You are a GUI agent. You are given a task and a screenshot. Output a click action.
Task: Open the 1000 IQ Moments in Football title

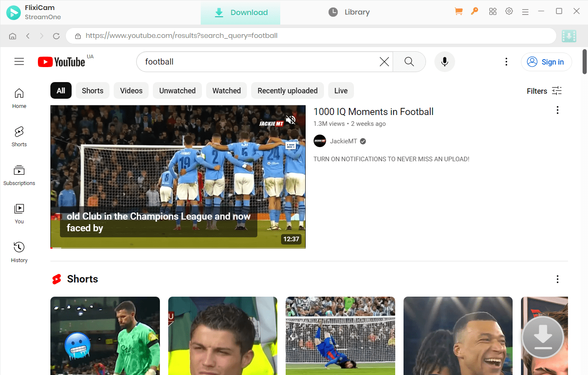[x=374, y=112]
